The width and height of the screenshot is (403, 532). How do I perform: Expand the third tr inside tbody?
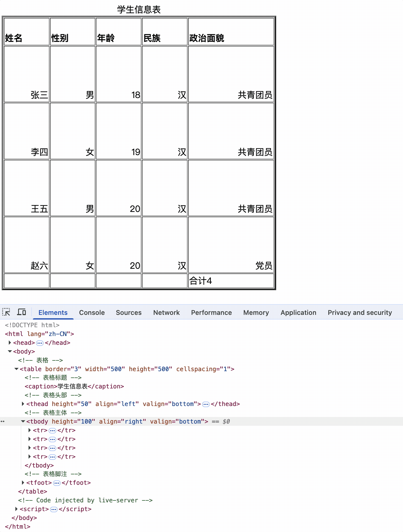(x=30, y=448)
